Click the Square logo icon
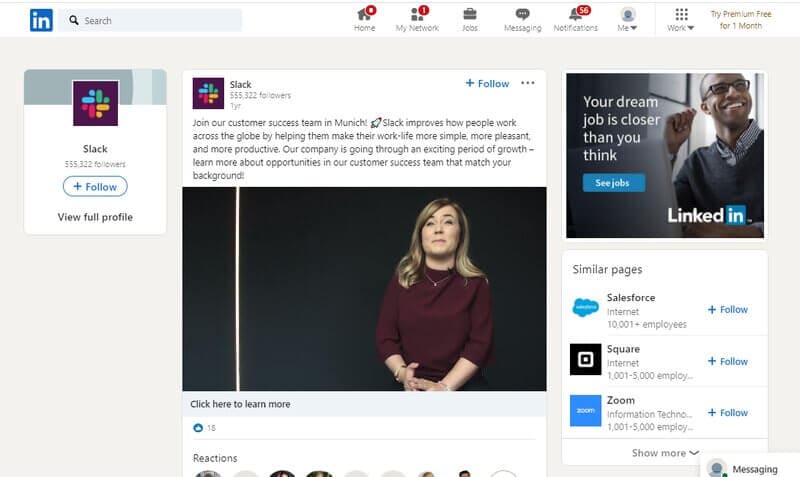 (586, 359)
